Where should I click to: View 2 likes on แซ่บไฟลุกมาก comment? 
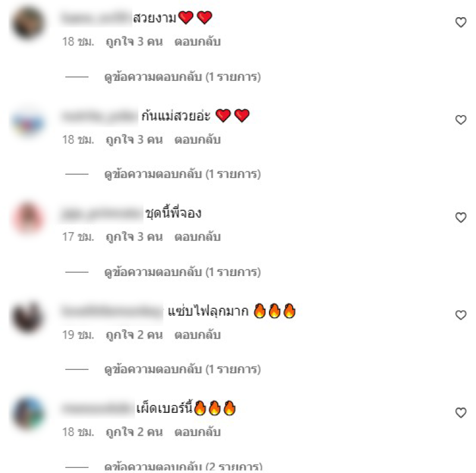(134, 335)
